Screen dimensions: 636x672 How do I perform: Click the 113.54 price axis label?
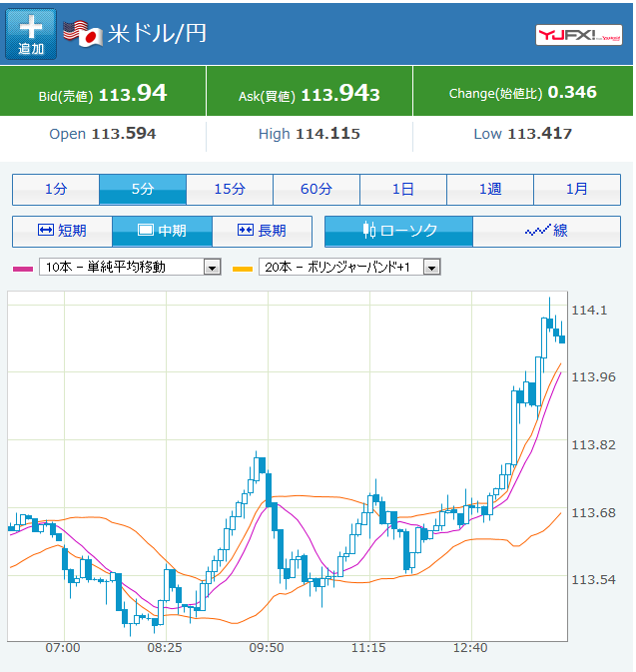tap(594, 580)
